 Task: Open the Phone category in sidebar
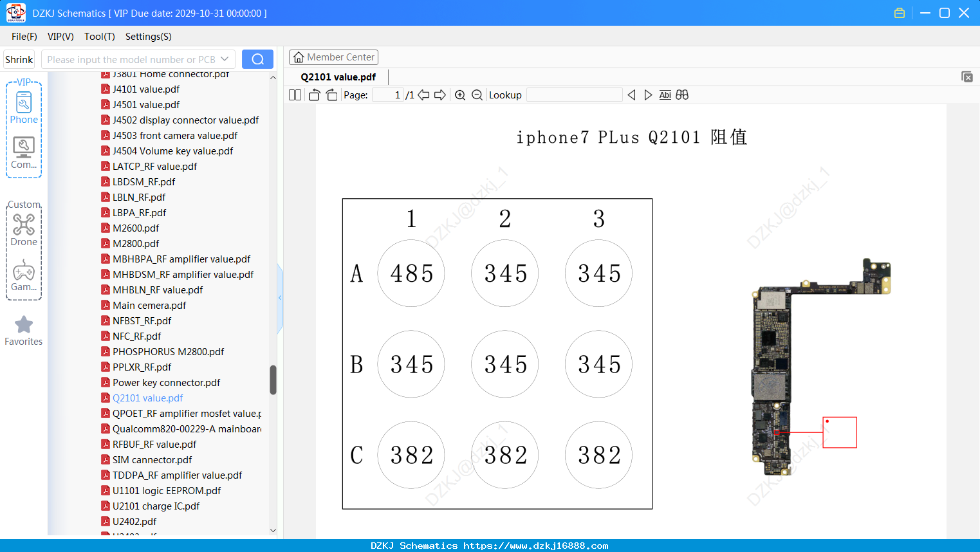pos(24,107)
